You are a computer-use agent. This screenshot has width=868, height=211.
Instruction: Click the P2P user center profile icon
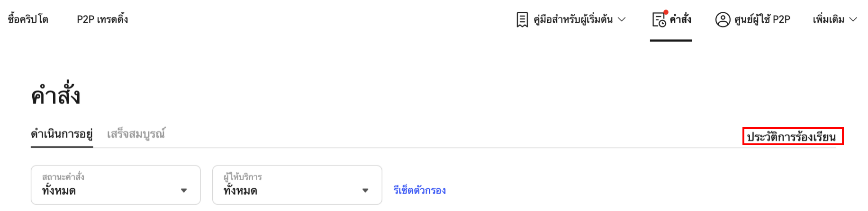coord(723,20)
